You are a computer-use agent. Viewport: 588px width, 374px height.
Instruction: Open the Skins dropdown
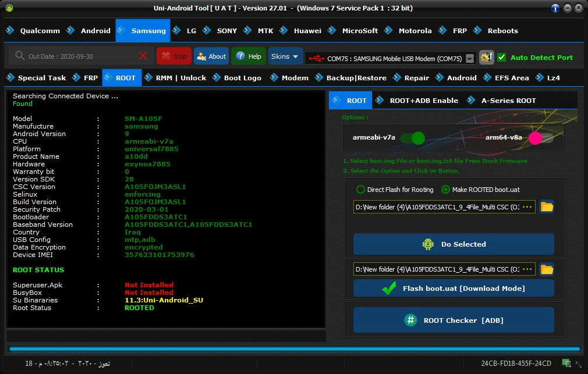[x=285, y=56]
